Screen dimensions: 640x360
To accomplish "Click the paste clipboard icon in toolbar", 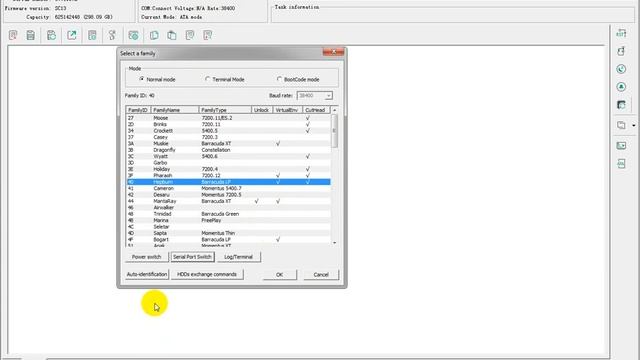I will [x=172, y=35].
